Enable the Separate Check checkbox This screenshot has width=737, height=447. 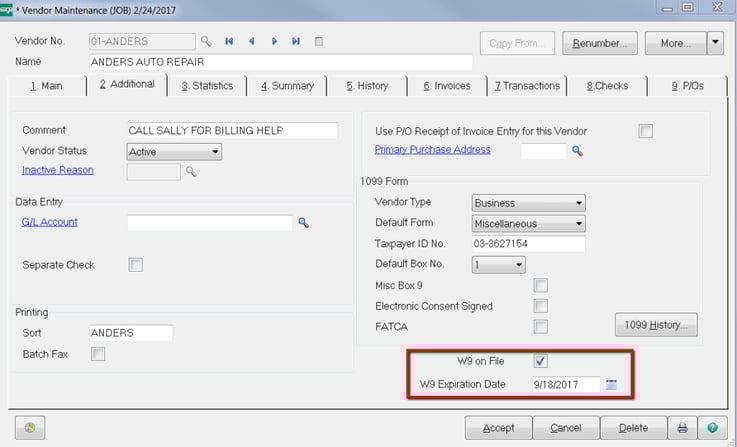coord(135,265)
